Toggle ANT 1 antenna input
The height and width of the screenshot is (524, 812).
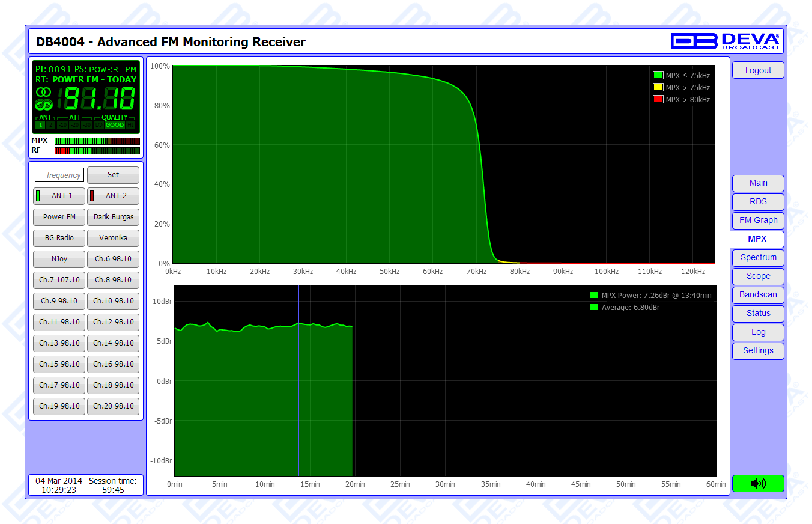[59, 196]
